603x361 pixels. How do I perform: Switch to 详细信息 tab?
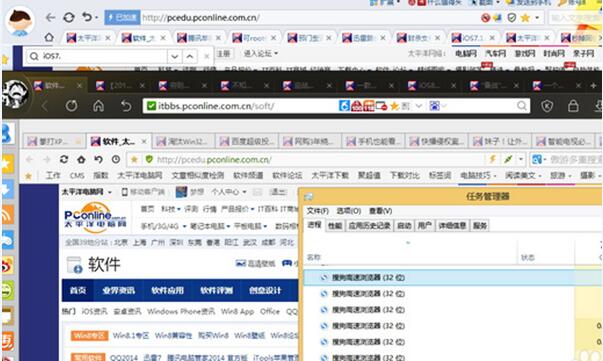(452, 226)
